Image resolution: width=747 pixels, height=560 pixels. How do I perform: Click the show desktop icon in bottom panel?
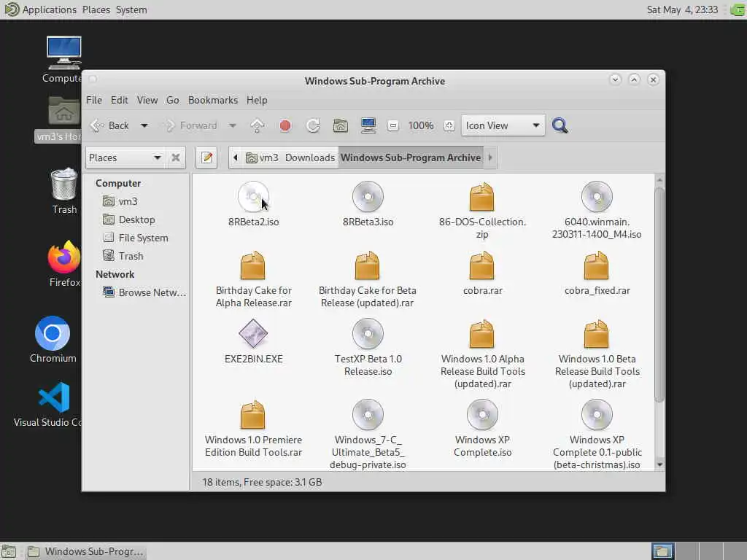click(9, 551)
